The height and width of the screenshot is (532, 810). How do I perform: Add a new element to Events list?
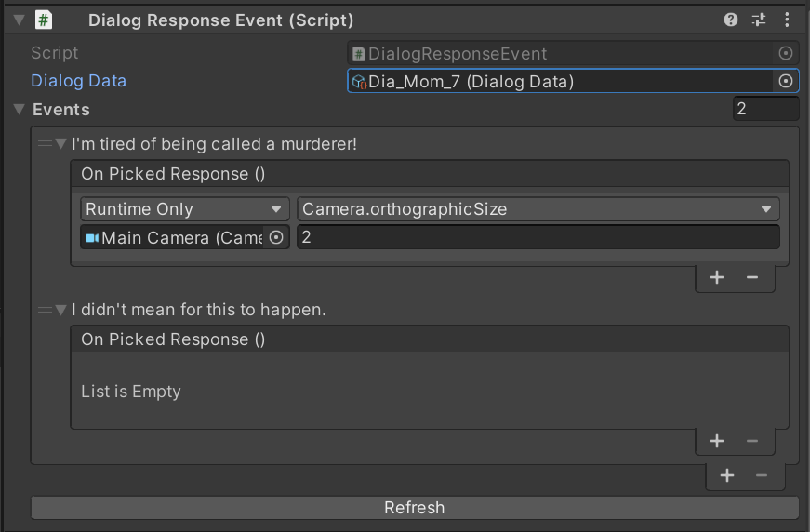727,475
